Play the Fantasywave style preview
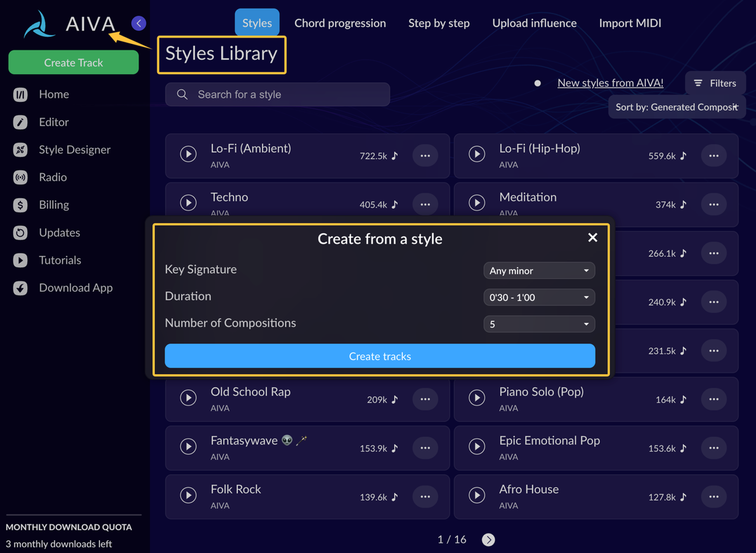 point(188,446)
